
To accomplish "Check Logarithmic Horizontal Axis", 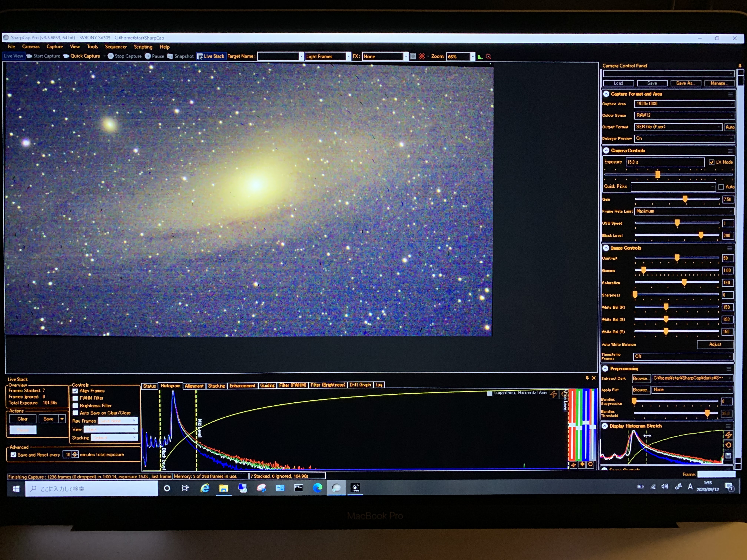I will [490, 393].
